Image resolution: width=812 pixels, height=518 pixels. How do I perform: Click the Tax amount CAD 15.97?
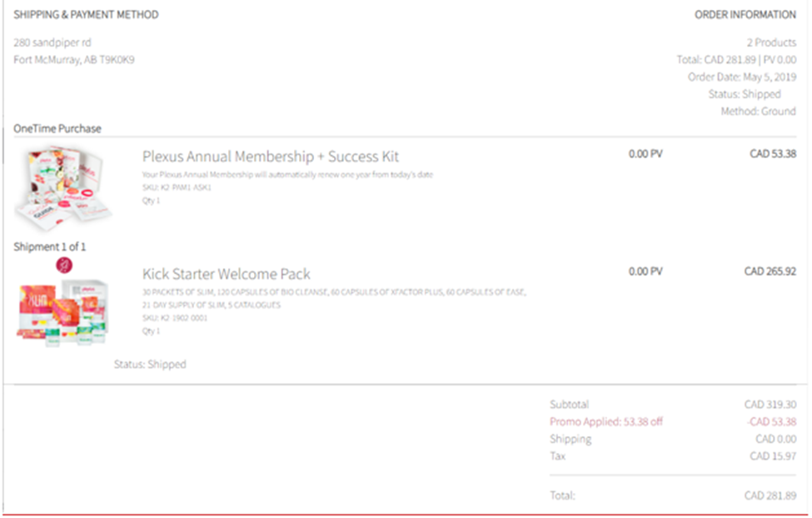pyautogui.click(x=773, y=456)
